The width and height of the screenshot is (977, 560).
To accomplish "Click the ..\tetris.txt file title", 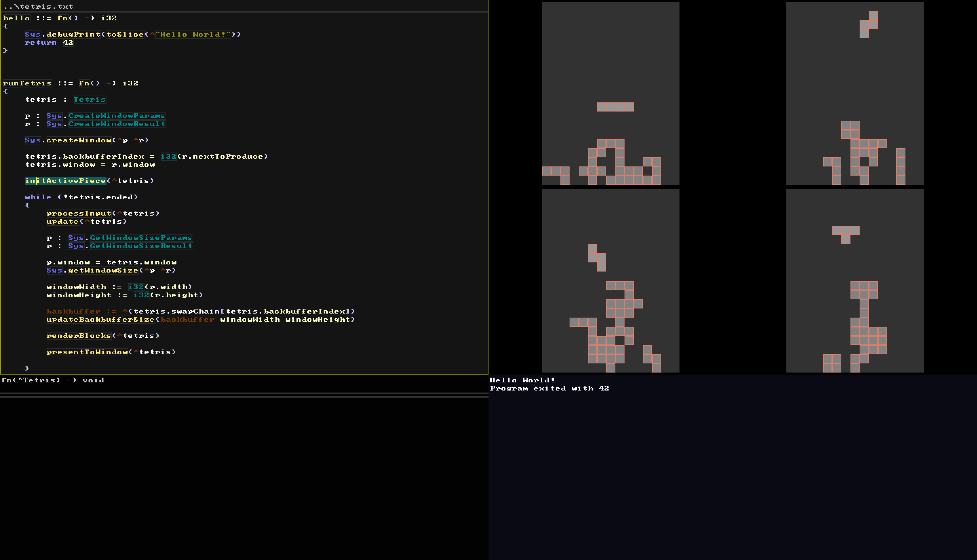I will click(x=38, y=6).
